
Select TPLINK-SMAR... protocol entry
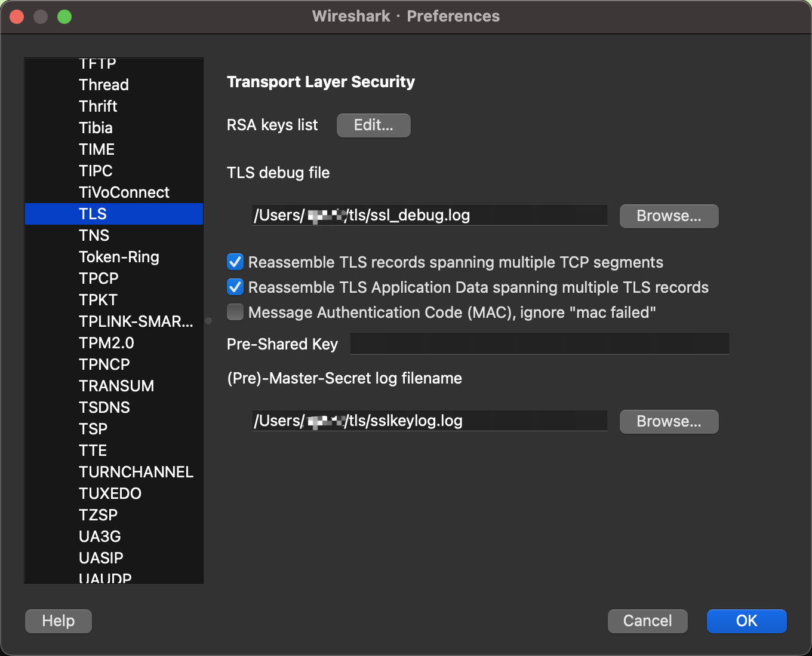point(114,321)
